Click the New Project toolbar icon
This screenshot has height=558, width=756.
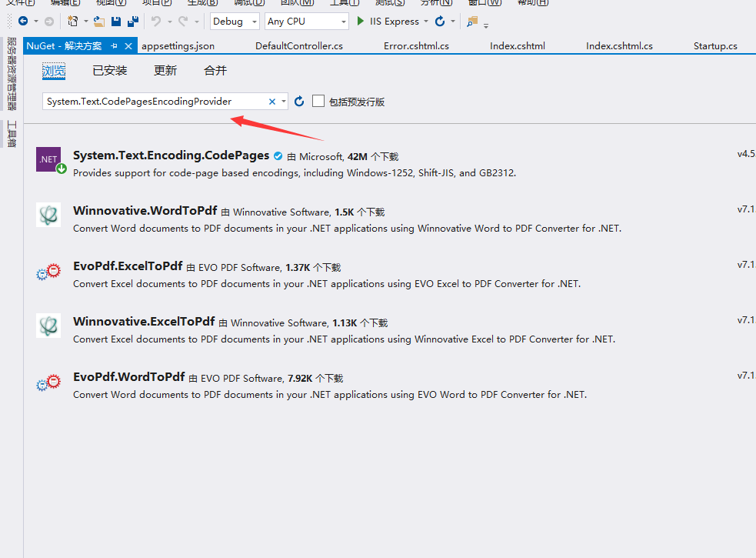pyautogui.click(x=72, y=22)
